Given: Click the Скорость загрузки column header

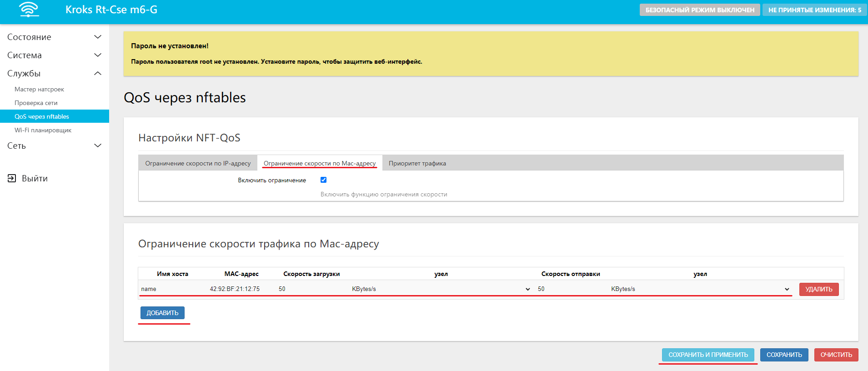Looking at the screenshot, I should point(311,274).
